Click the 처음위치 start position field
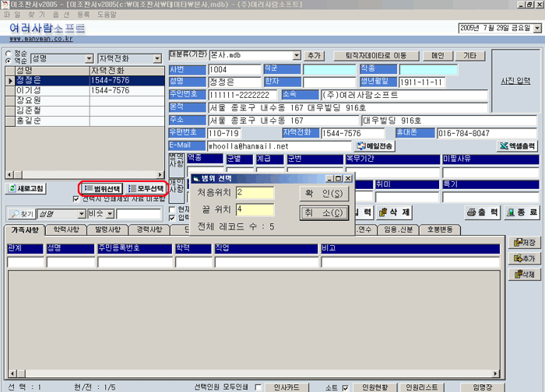This screenshot has height=392, width=545. (x=255, y=192)
